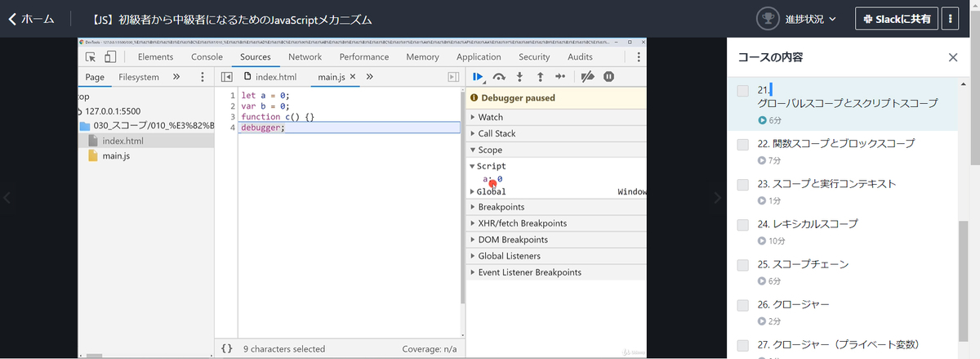Viewport: 980px width, 359px height.
Task: Check lecture 21 completion checkbox
Action: 742,90
